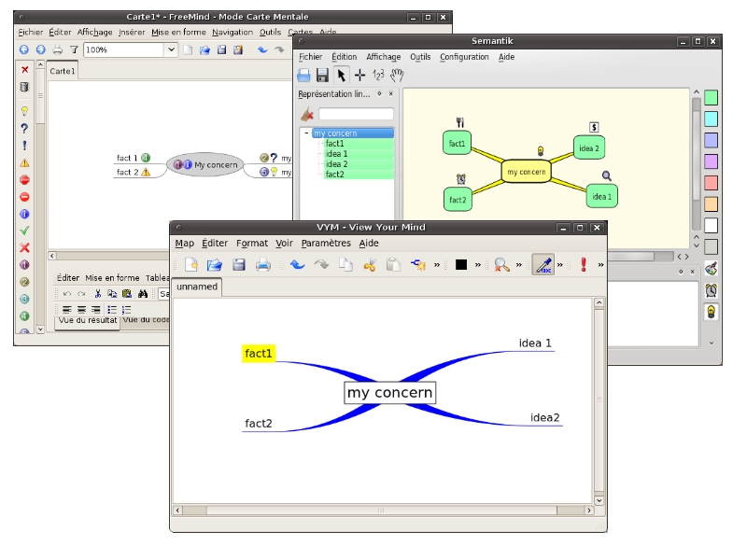The height and width of the screenshot is (560, 747).
Task: Click the FreeMind trash can icon
Action: [x=25, y=87]
